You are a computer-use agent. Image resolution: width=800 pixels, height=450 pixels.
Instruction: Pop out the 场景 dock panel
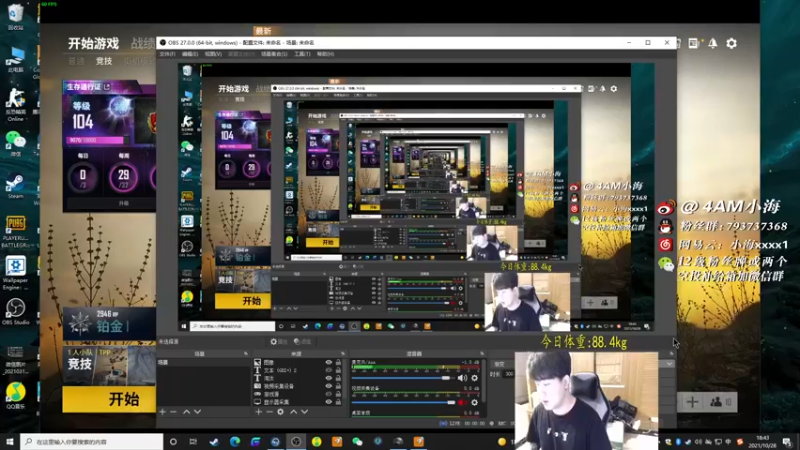point(246,354)
